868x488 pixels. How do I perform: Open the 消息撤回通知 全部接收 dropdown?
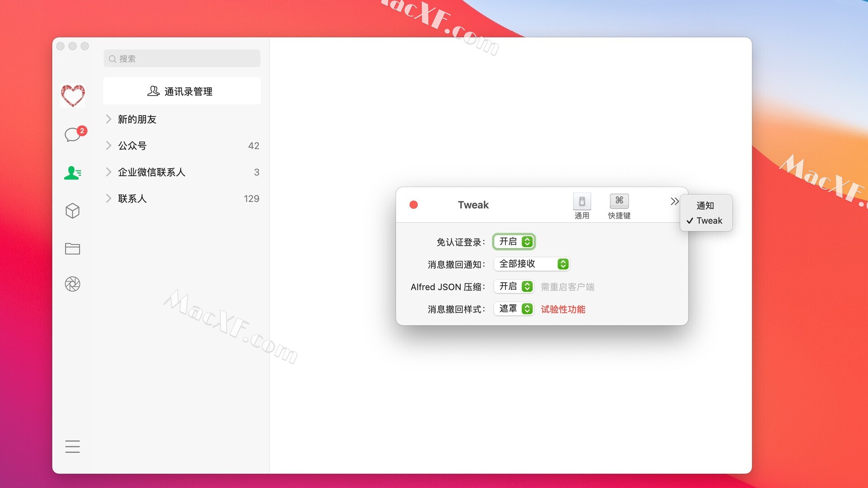tap(532, 264)
